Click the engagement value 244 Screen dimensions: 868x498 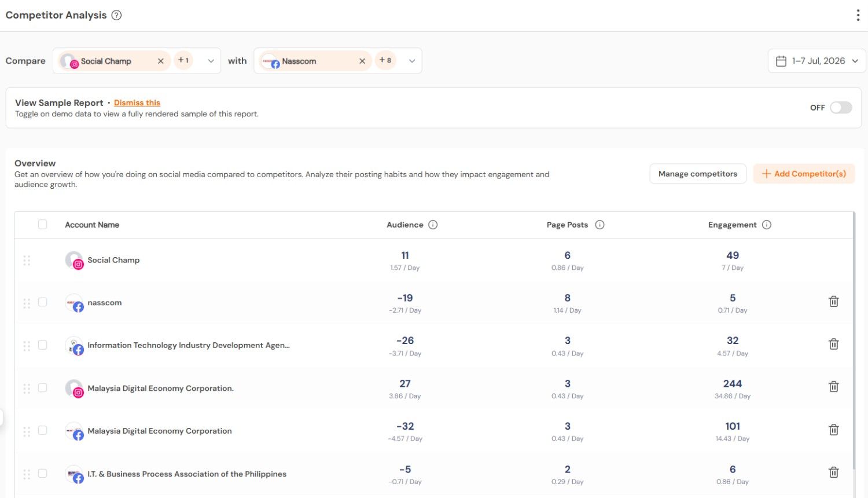tap(733, 383)
